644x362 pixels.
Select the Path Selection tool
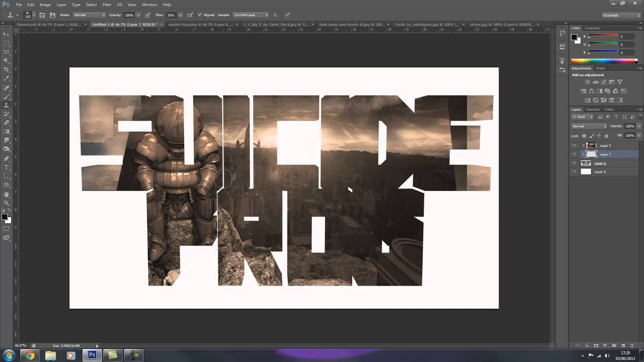(7, 176)
